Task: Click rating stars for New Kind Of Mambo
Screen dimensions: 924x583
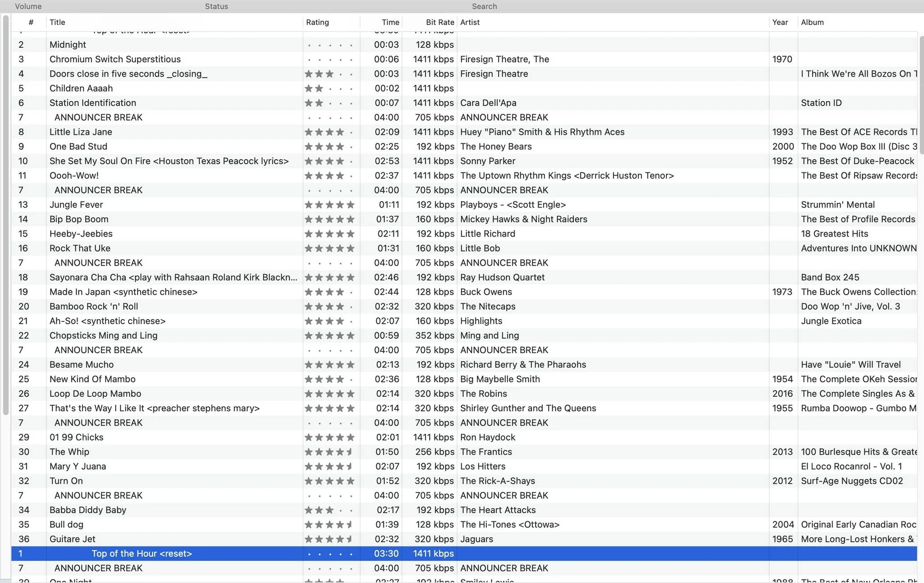Action: [329, 379]
